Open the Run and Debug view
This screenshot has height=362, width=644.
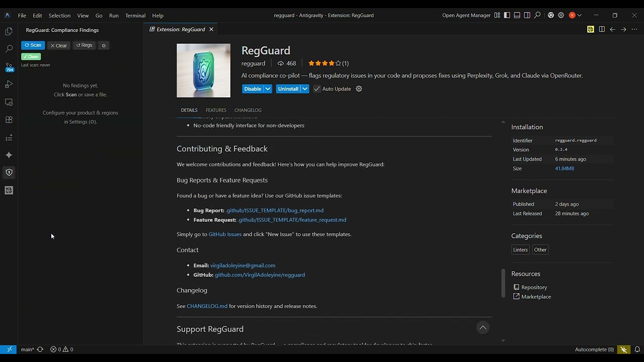pyautogui.click(x=9, y=84)
